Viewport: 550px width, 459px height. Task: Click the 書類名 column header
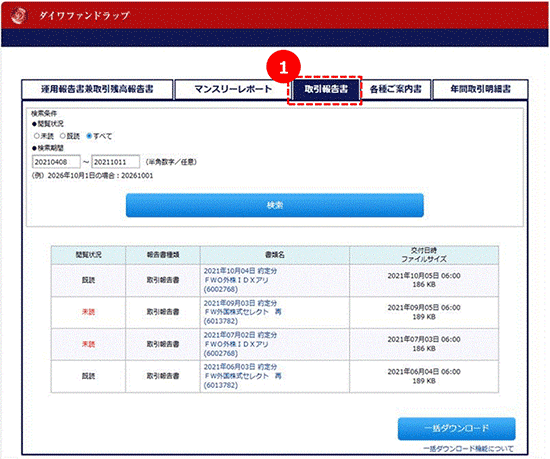pos(275,255)
